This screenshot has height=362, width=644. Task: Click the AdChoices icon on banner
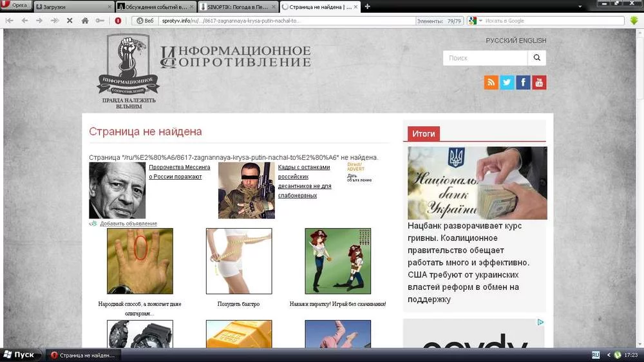(540, 322)
